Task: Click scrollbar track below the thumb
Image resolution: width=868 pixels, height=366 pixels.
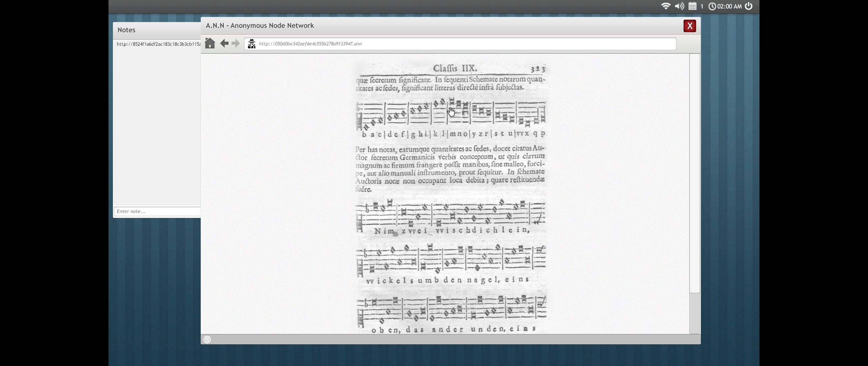Action: pyautogui.click(x=694, y=313)
